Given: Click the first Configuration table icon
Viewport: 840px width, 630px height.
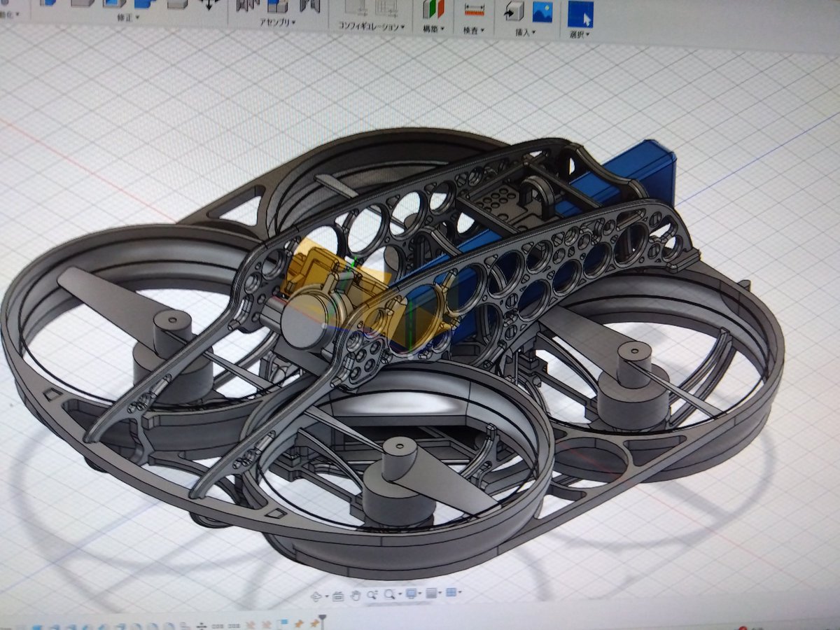Looking at the screenshot, I should tap(356, 8).
